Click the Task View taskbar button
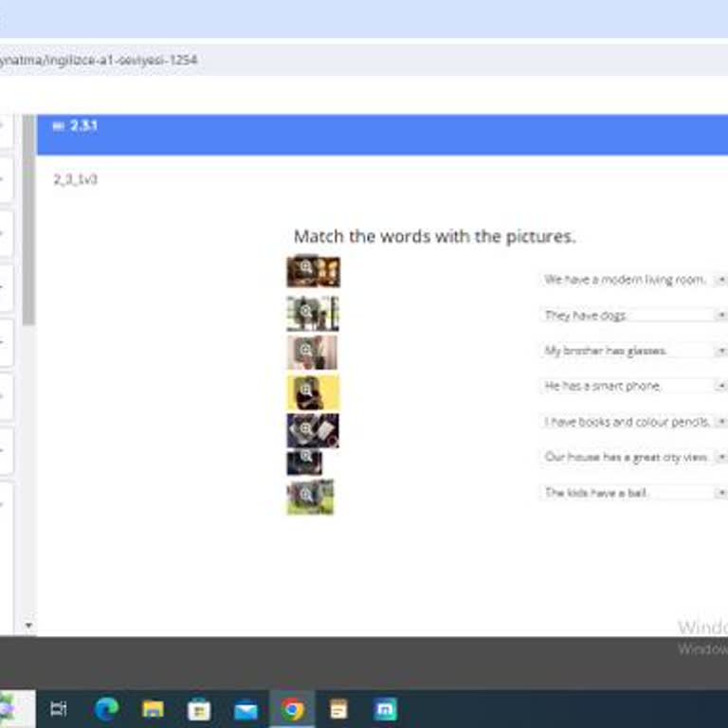The height and width of the screenshot is (728, 728). pyautogui.click(x=59, y=709)
